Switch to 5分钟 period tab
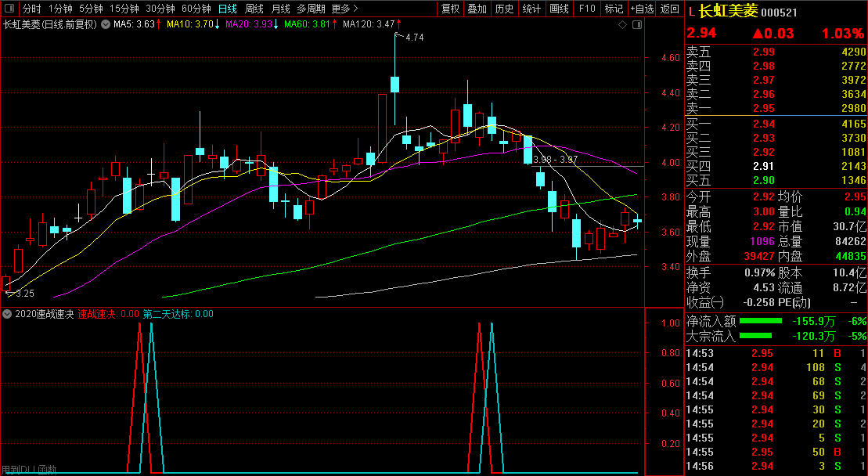Screen dimensions: 868x476 pos(91,9)
